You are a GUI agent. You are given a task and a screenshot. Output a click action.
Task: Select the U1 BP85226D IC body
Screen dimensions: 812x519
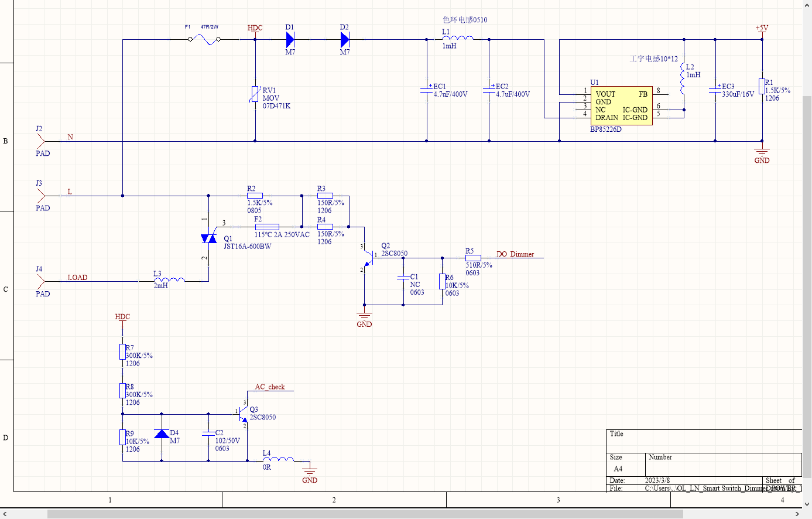point(621,106)
